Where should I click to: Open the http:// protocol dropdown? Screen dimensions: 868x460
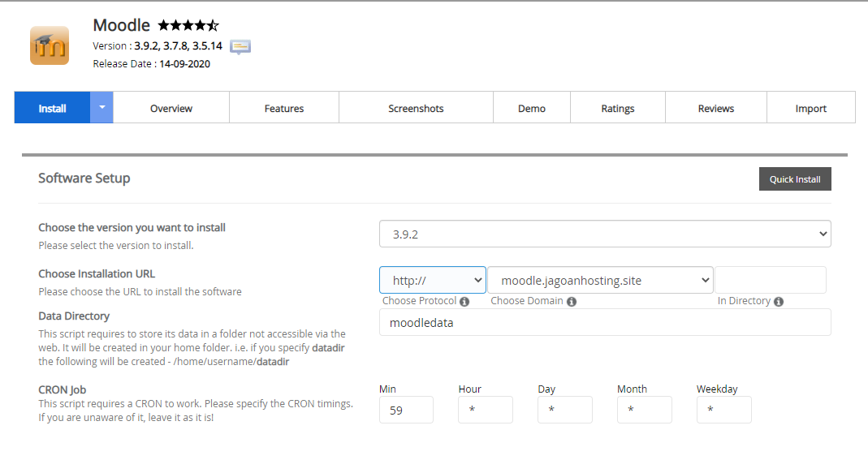pyautogui.click(x=432, y=280)
